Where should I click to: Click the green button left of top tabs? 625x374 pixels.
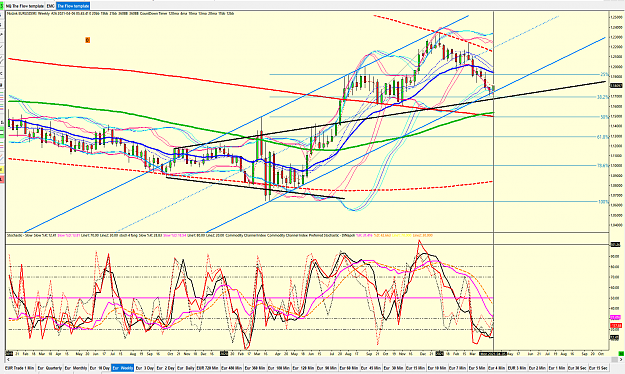click(x=2, y=6)
